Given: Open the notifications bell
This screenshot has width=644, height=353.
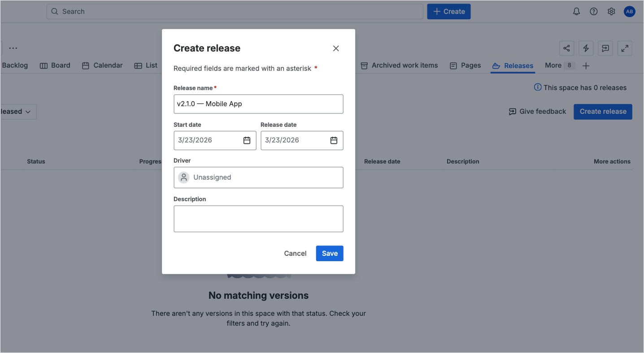Looking at the screenshot, I should (576, 12).
